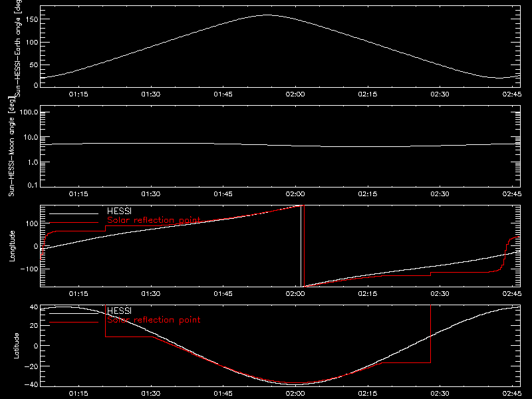Click '02:00' time label under Longitude plot
This screenshot has height=399, width=532.
[x=295, y=294]
